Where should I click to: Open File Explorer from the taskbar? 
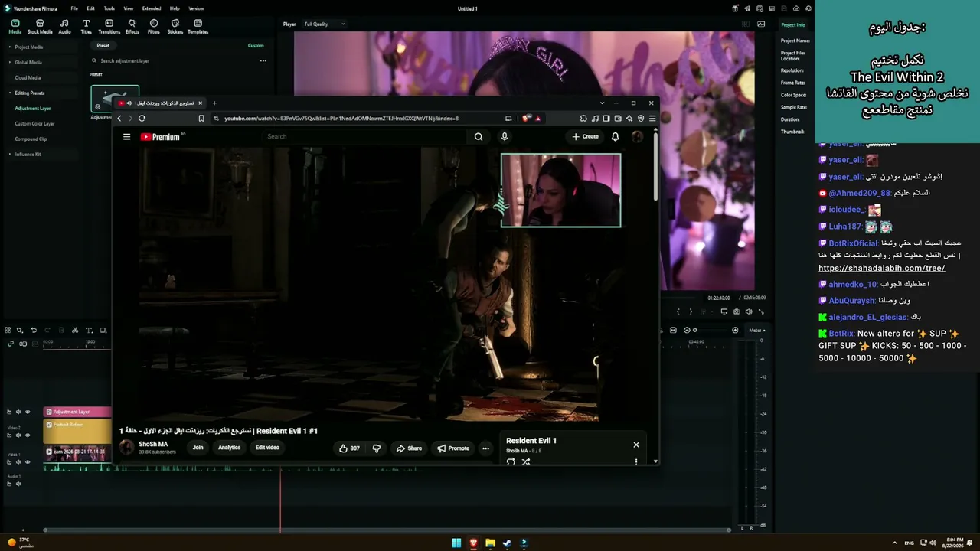tap(490, 543)
